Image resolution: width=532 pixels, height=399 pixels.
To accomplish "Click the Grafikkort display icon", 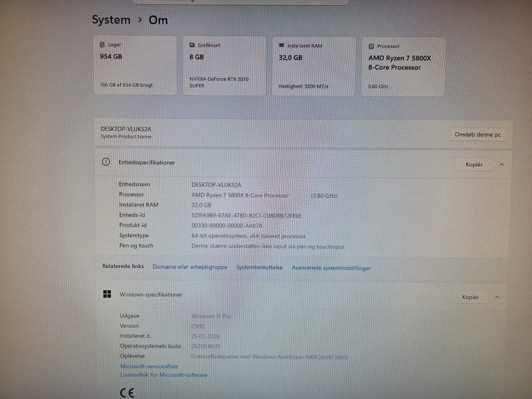I will (192, 45).
